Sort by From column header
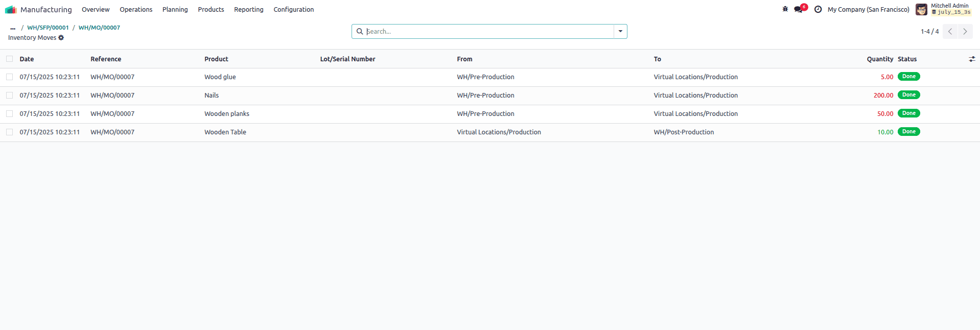 click(464, 59)
